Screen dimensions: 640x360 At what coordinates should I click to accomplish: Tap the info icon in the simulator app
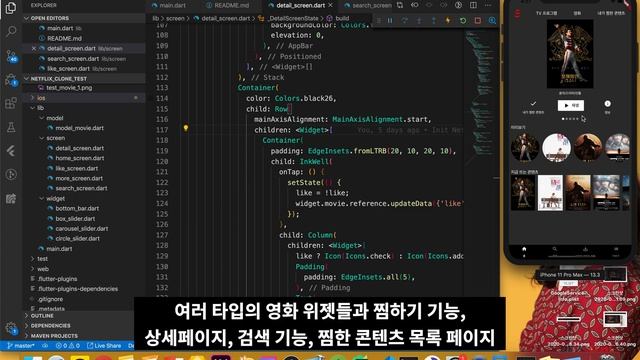tap(607, 104)
